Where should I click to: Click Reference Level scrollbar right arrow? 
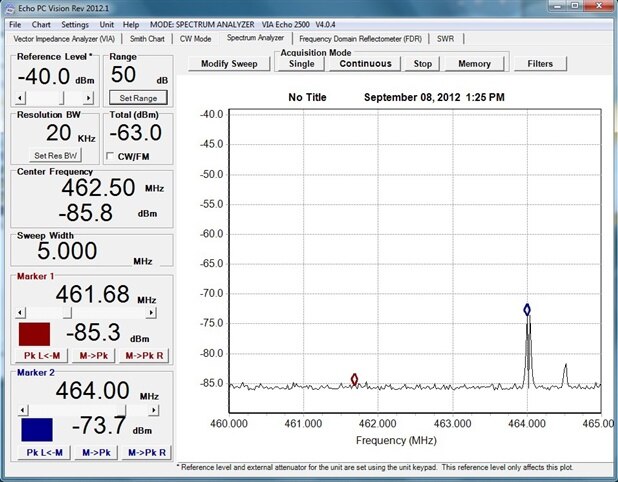point(88,98)
